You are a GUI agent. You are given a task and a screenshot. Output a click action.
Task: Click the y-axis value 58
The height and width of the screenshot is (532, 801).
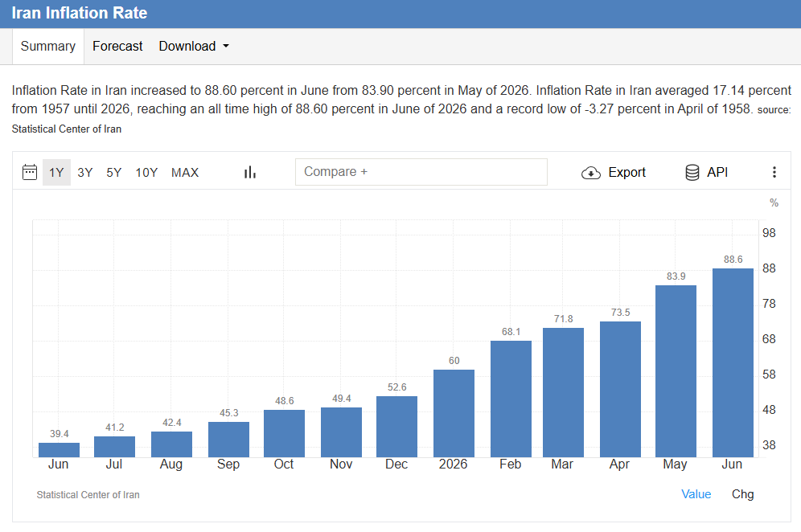[x=769, y=374]
